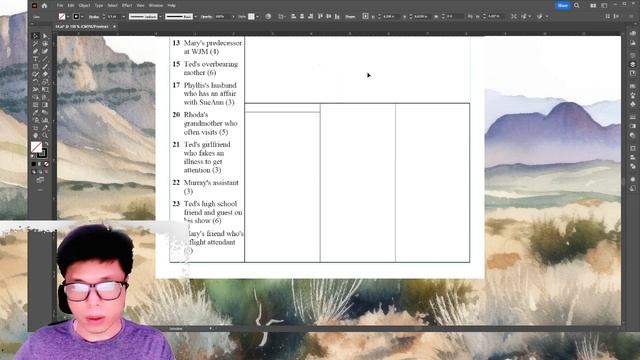Viewport: 640px width, 360px height.
Task: Select the Scale tool
Action: point(45,81)
